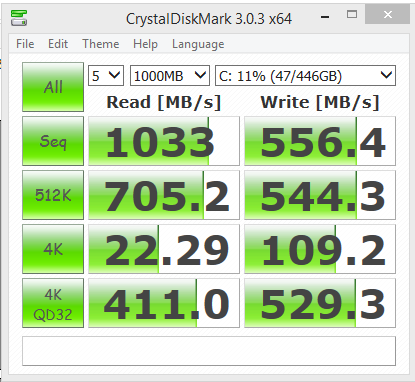Maximize the CrystalDiskMark window

352,14
